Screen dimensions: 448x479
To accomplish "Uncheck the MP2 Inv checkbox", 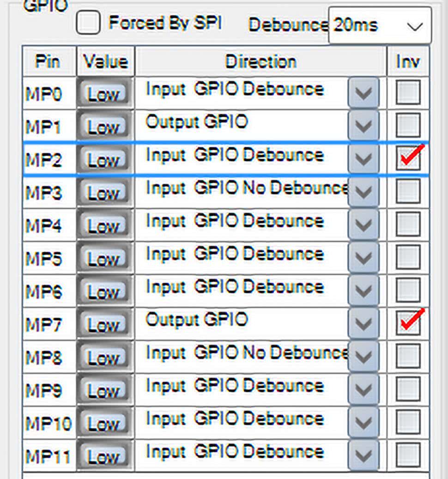I will (408, 158).
